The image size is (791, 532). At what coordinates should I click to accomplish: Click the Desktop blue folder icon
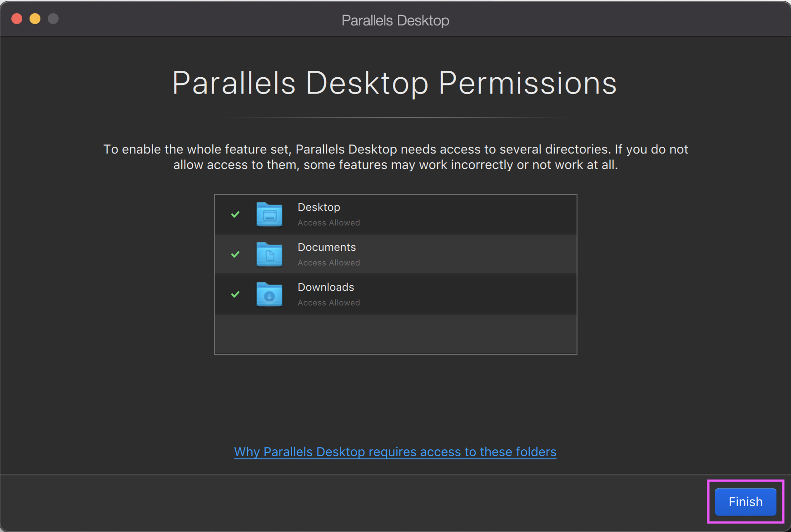tap(269, 214)
